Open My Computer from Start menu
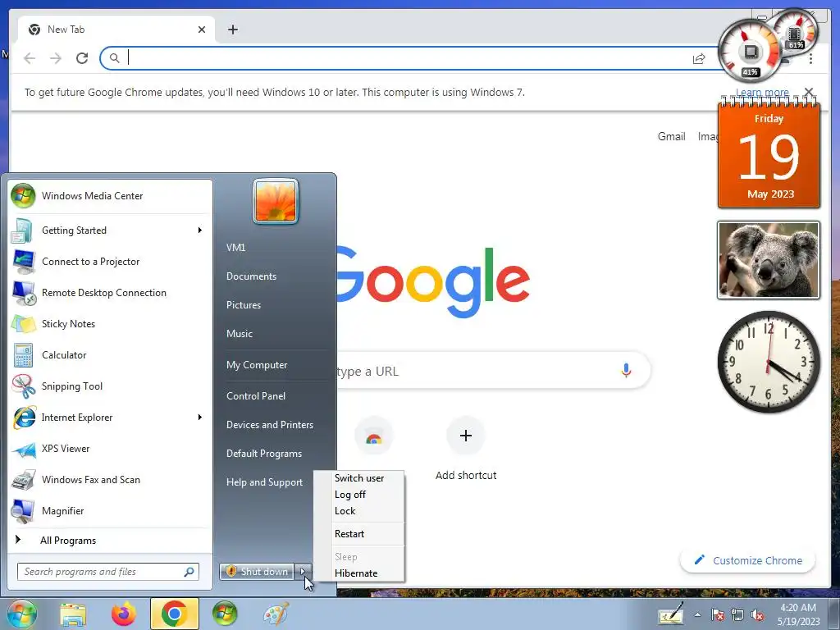 point(257,365)
